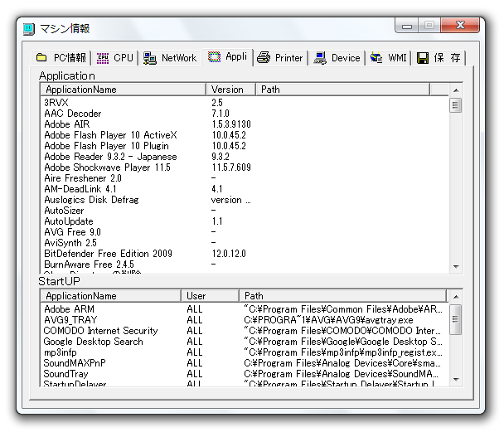Click StartUP list scroll down arrow
Viewport: 504px width, 432px height.
click(456, 379)
